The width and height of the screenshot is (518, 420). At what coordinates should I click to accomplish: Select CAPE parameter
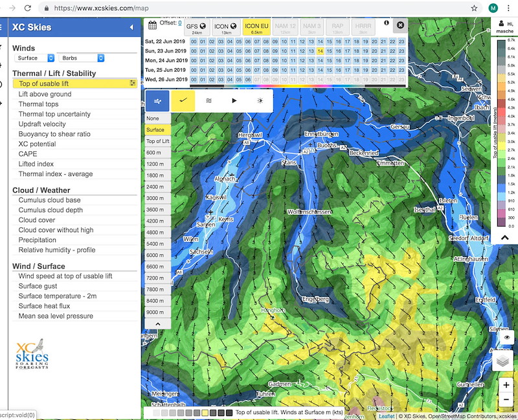pos(74,154)
